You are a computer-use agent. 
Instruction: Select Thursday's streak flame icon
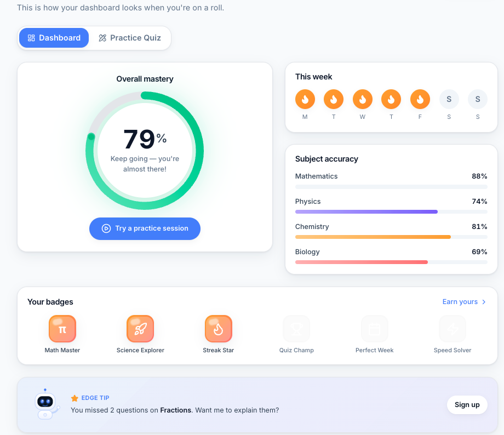[x=391, y=99]
